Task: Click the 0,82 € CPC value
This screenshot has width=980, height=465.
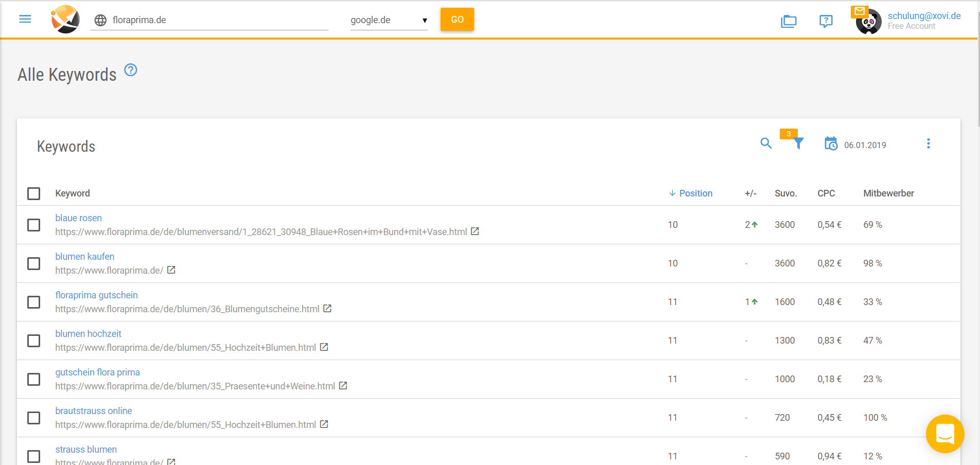Action: [829, 263]
